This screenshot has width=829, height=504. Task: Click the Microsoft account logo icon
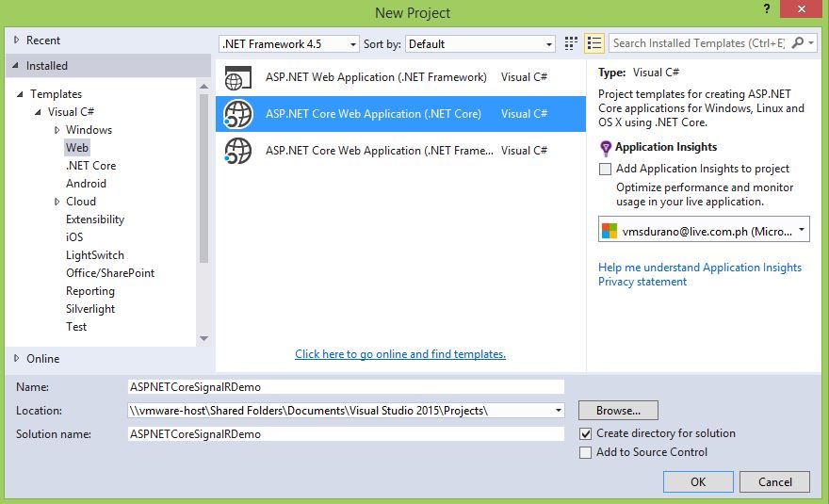coord(610,231)
